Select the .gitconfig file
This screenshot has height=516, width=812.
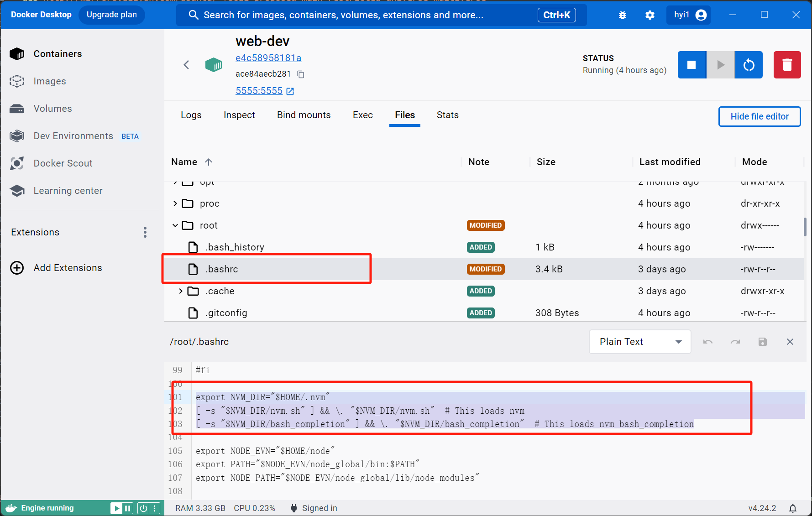click(226, 313)
